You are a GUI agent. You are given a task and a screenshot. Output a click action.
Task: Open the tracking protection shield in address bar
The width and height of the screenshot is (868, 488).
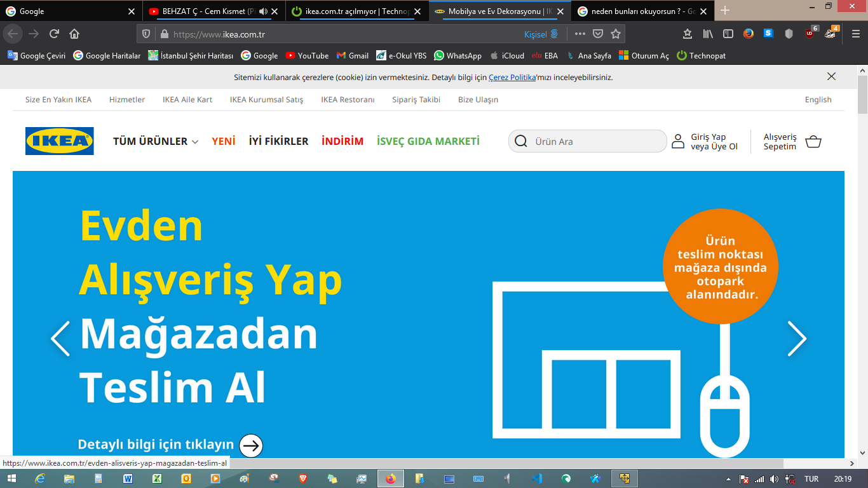[x=146, y=34]
